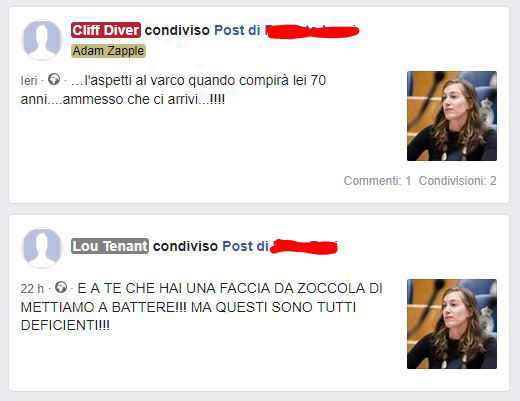Open Lou Tenant's profile avatar
The width and height of the screenshot is (520, 401).
coord(42,248)
